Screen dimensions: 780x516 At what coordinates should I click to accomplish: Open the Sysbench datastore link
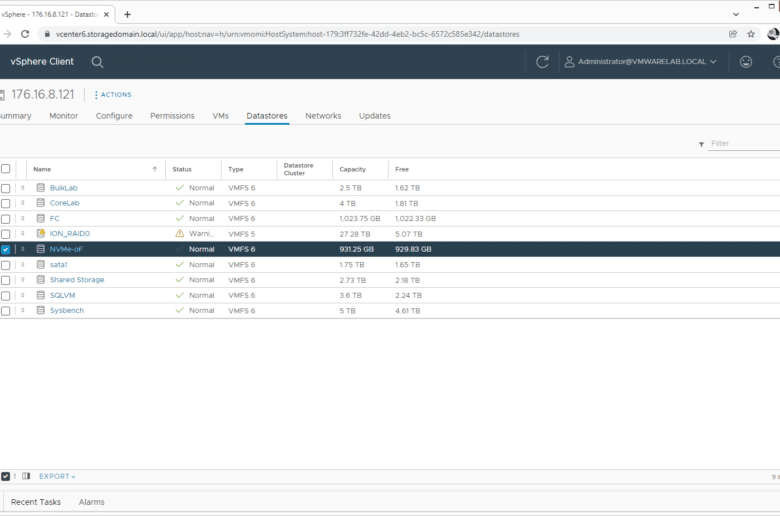pos(67,310)
